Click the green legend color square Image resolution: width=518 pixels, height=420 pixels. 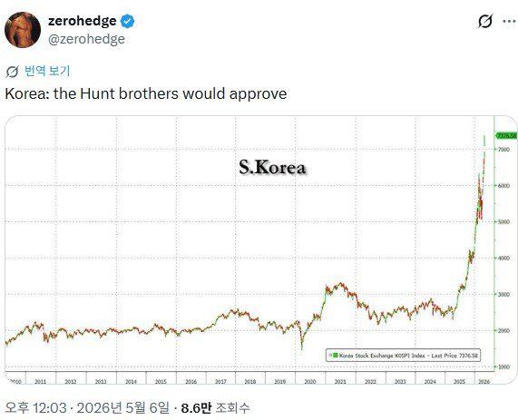point(336,356)
